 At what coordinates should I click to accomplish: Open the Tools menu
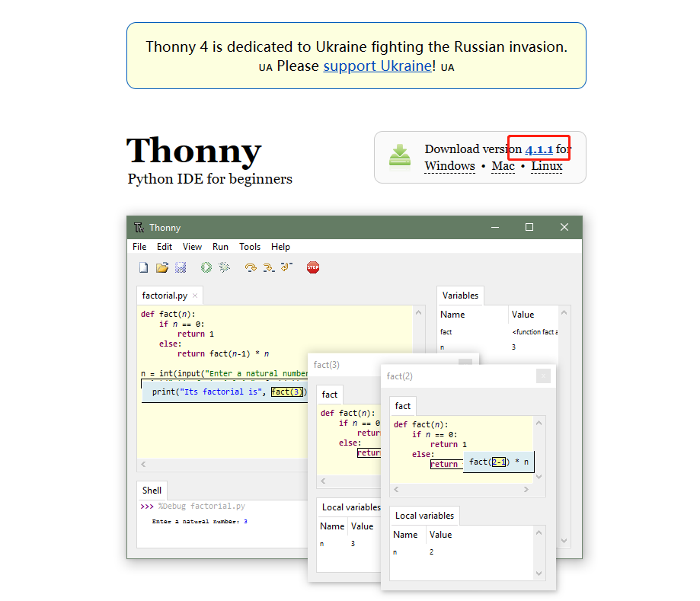tap(250, 247)
